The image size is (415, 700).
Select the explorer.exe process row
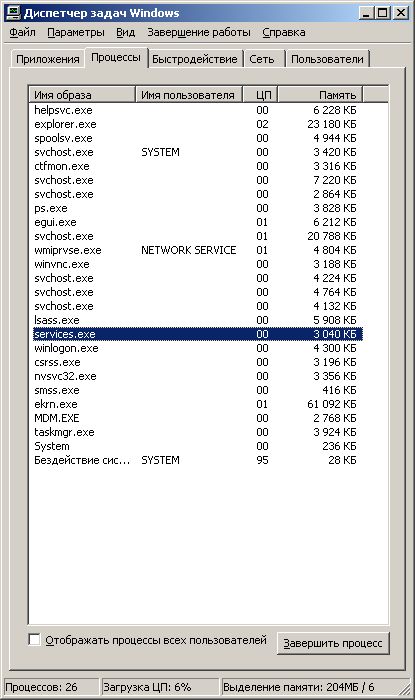(198, 124)
